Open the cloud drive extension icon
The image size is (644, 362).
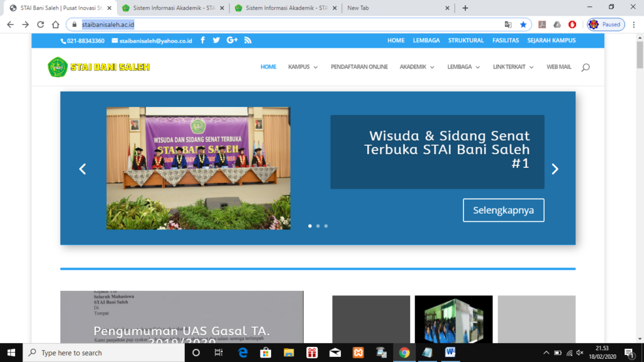557,25
